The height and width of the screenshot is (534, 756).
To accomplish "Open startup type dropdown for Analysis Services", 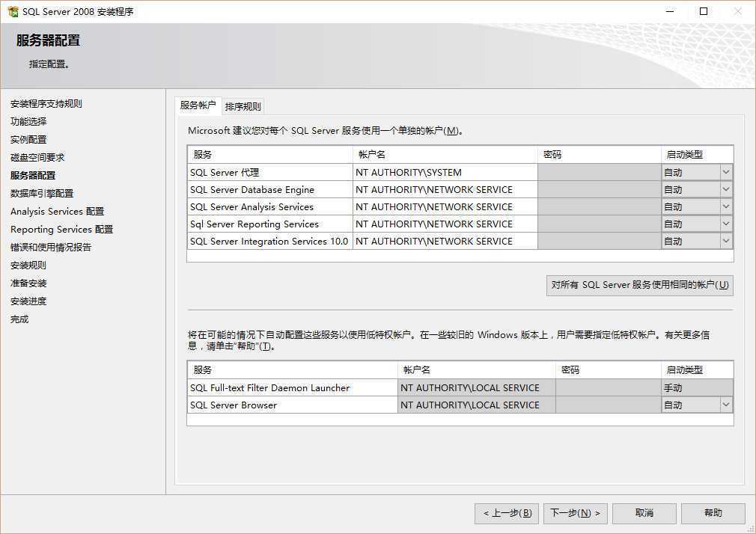I will [x=725, y=206].
